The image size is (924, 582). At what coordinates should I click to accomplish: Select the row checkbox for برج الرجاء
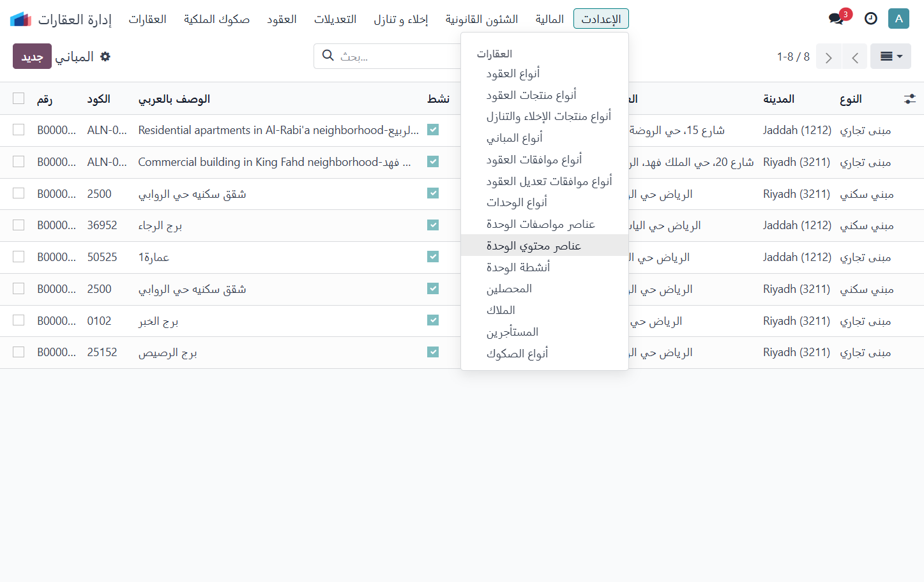coord(19,225)
